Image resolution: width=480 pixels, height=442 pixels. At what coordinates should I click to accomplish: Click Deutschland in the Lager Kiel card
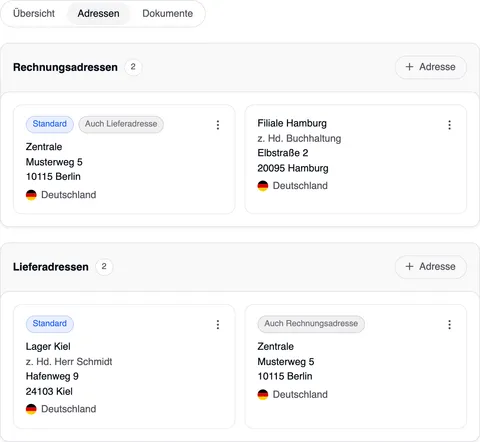68,409
